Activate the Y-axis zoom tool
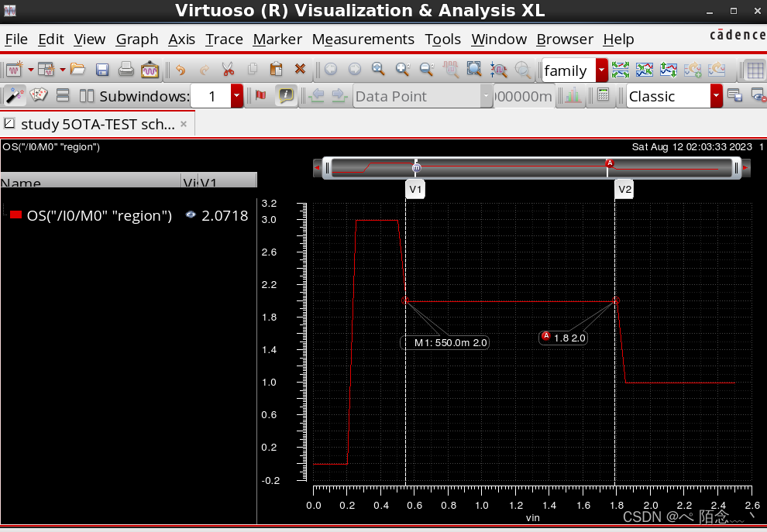The width and height of the screenshot is (767, 532). 498,70
